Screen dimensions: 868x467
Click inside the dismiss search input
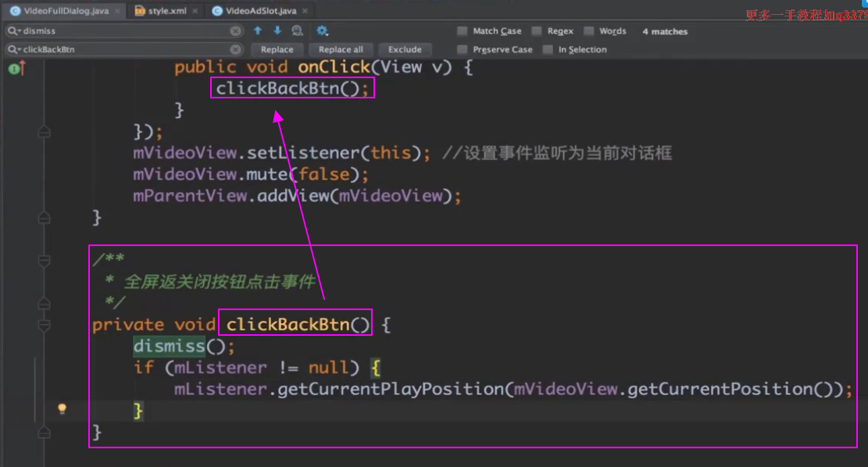coord(124,30)
